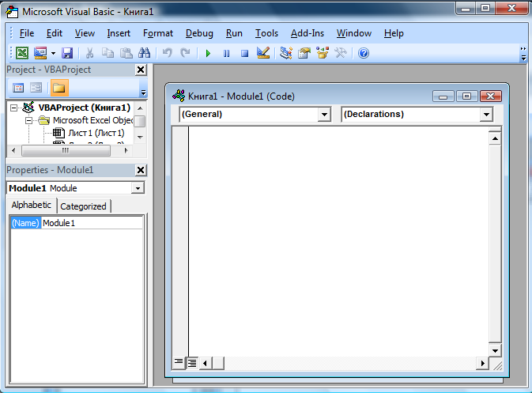Select VBAProject (Книга1) in project tree
Viewport: 532px width, 393px height.
84,108
